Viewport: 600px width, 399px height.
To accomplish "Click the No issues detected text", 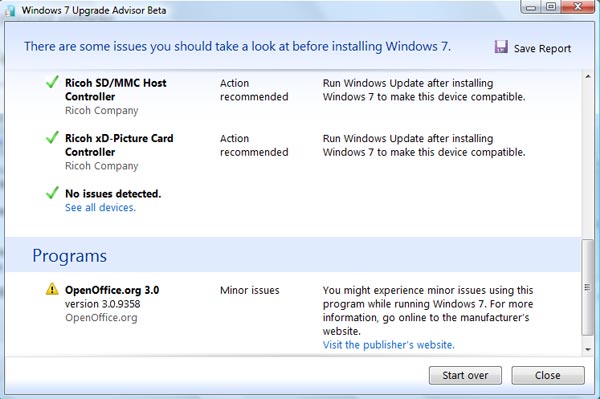I will (113, 194).
